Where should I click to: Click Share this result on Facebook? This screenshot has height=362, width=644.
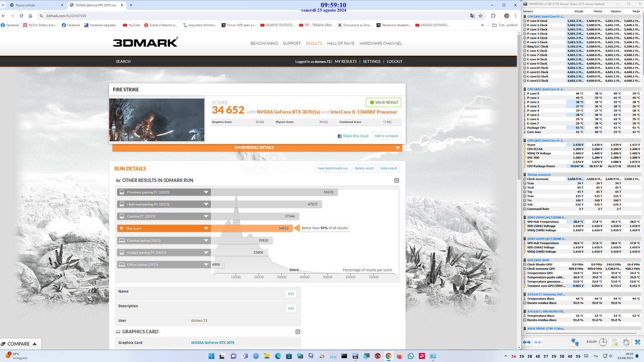tap(354, 136)
